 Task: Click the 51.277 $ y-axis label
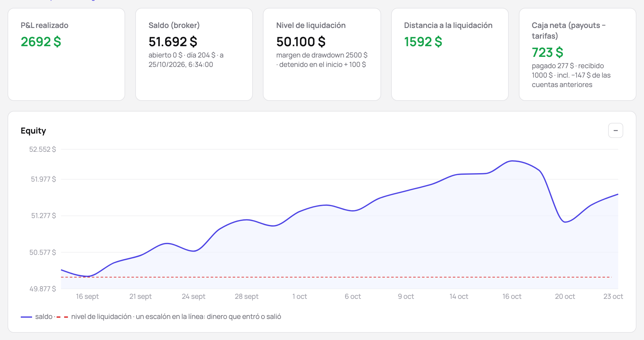click(43, 216)
